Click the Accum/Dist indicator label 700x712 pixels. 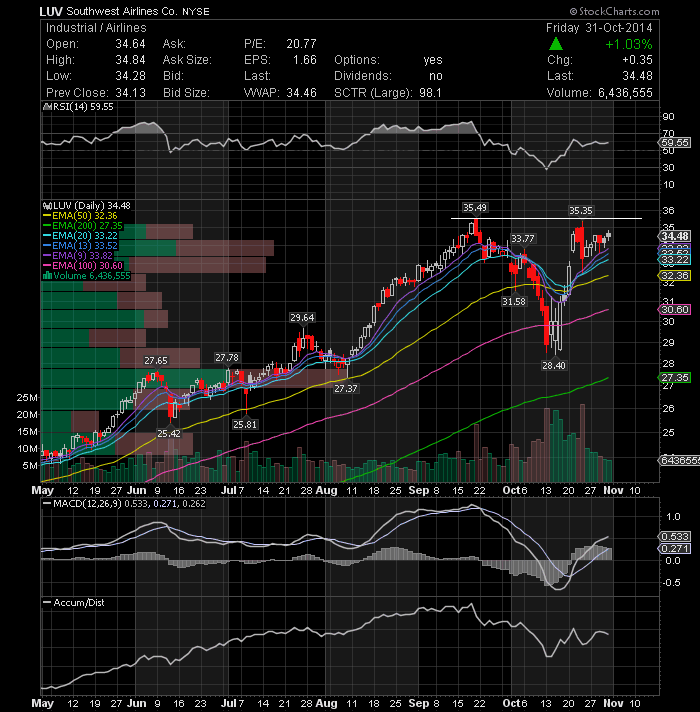click(x=79, y=603)
